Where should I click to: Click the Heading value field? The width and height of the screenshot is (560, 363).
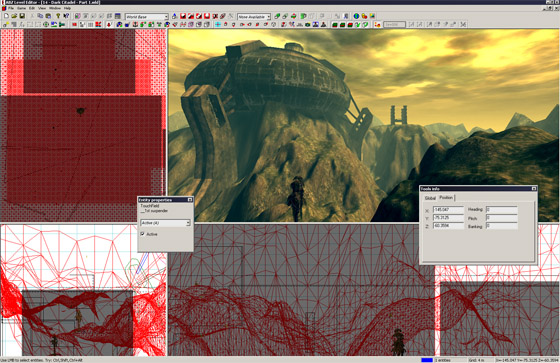[x=501, y=210]
